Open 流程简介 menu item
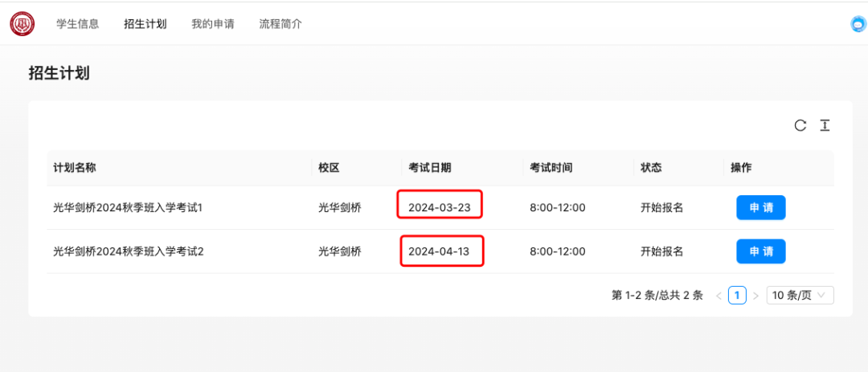 tap(280, 24)
